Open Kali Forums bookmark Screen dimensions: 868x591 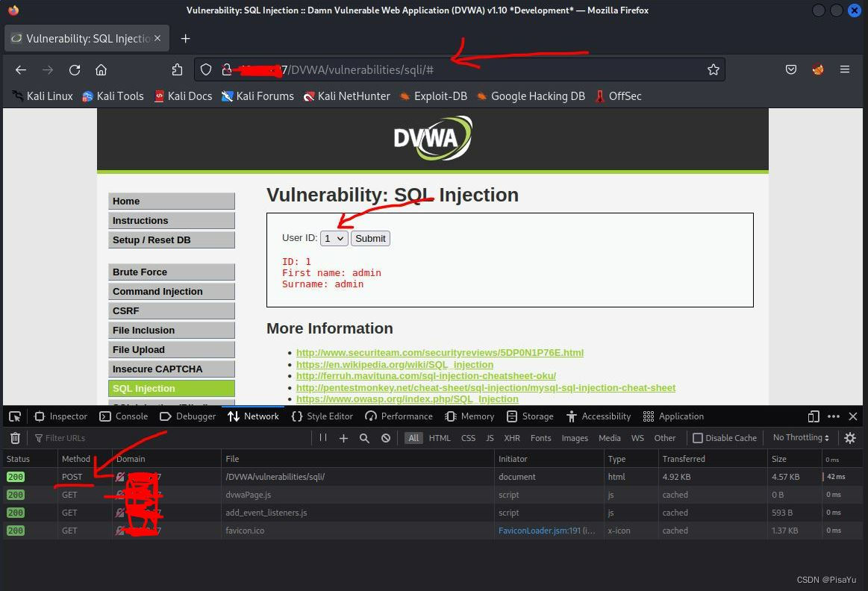pos(258,96)
